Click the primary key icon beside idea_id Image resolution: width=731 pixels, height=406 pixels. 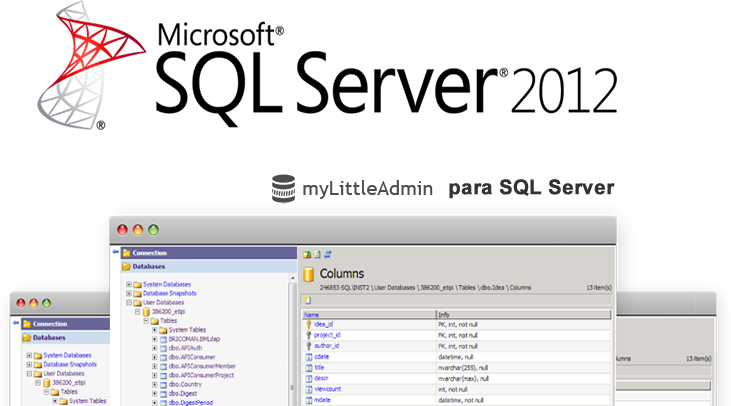pos(308,324)
